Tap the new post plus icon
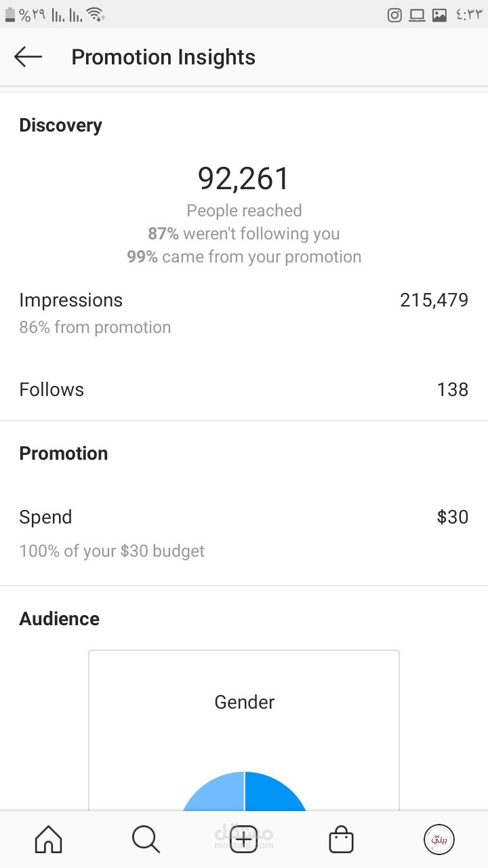This screenshot has height=868, width=488. pos(244,840)
